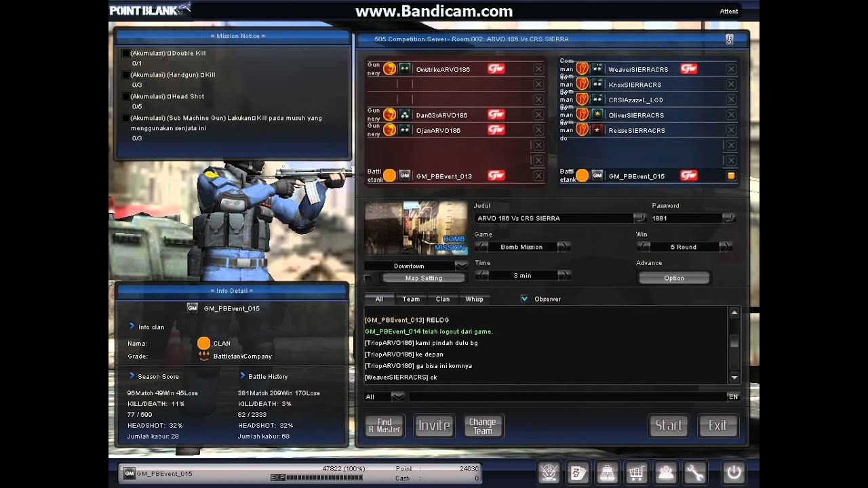Decrease the Win rounds arrow

(x=643, y=247)
